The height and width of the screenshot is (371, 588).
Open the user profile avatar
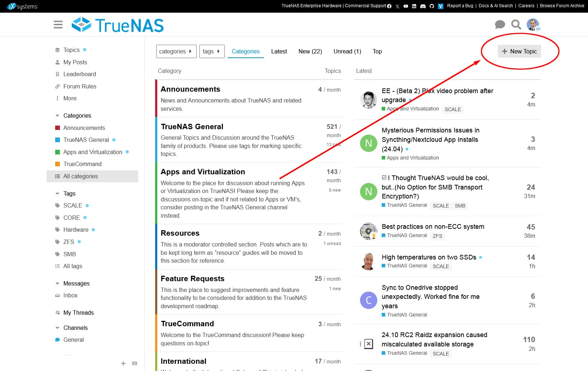coord(533,25)
